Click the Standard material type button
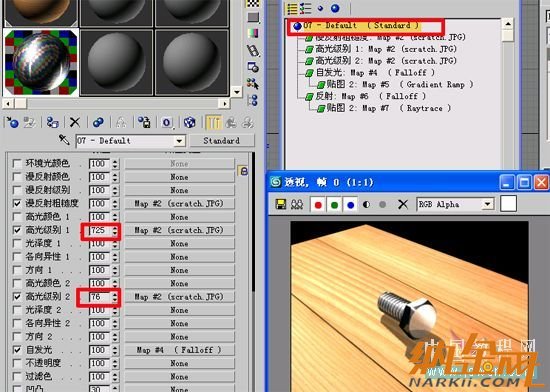 (222, 141)
